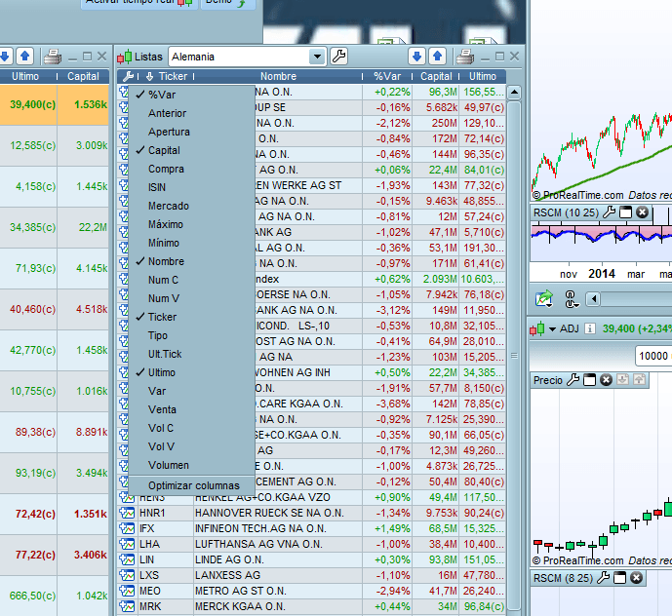Image resolution: width=672 pixels, height=616 pixels.
Task: Open chart icon for the MEO row
Action: click(127, 591)
